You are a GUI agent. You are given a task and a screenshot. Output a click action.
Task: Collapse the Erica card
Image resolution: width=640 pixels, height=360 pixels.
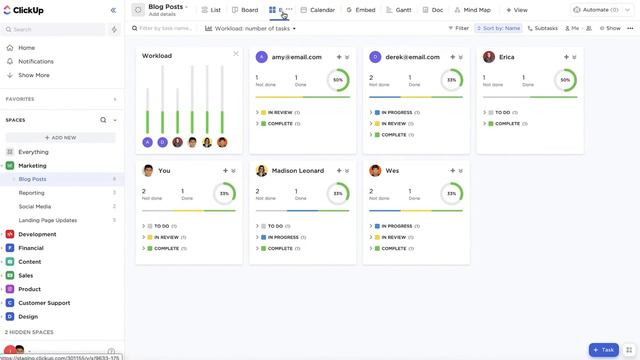pos(574,58)
